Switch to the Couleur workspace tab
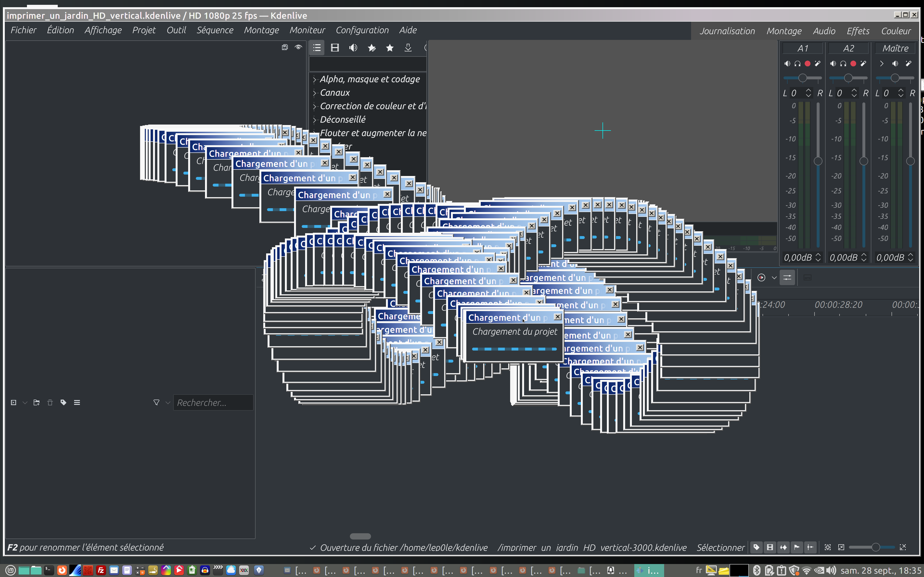The width and height of the screenshot is (924, 577). pos(896,31)
